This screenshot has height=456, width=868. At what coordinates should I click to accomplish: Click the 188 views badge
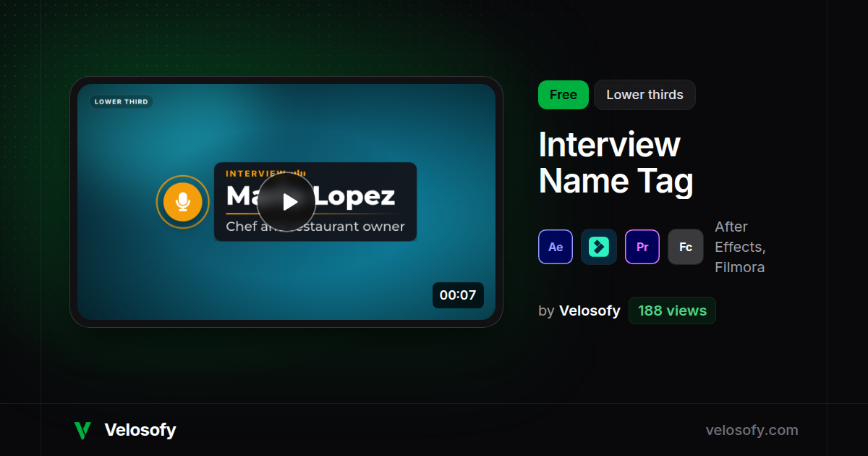point(672,311)
